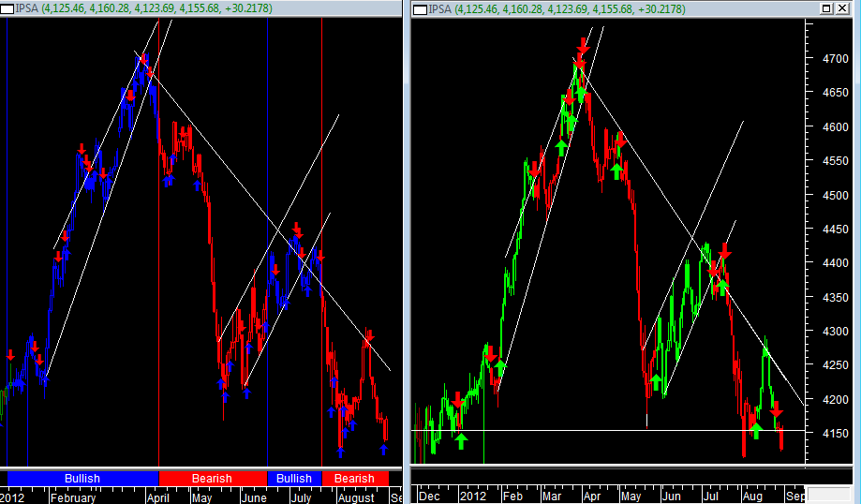
Task: Click the 4450 price scale label
Action: pos(835,230)
